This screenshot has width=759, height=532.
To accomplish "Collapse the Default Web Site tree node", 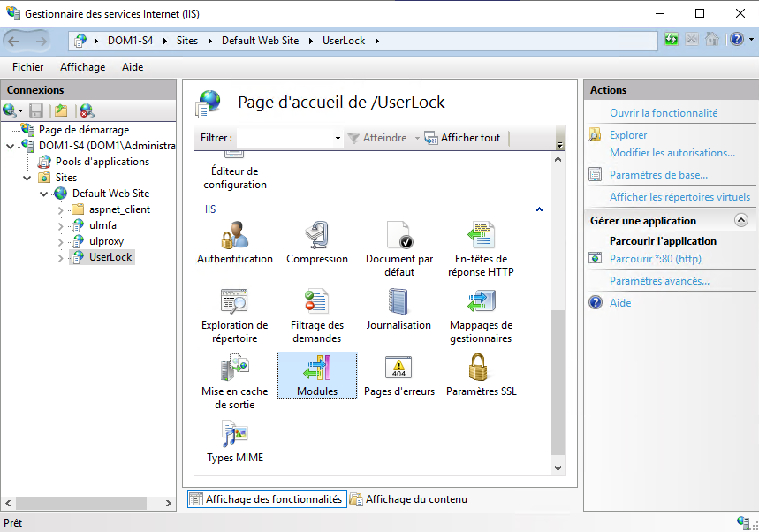I will (x=44, y=194).
